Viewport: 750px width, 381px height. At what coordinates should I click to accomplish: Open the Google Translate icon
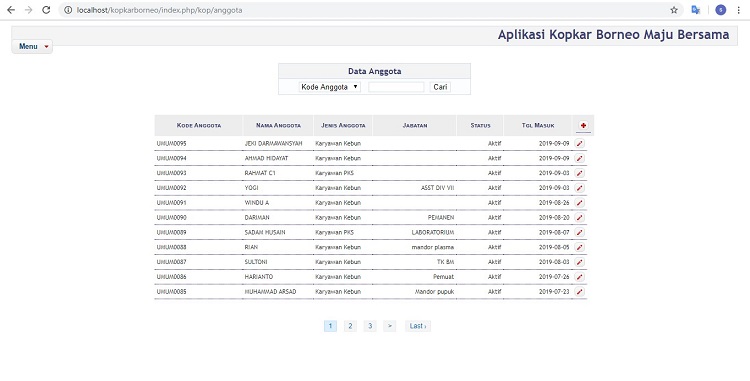696,10
